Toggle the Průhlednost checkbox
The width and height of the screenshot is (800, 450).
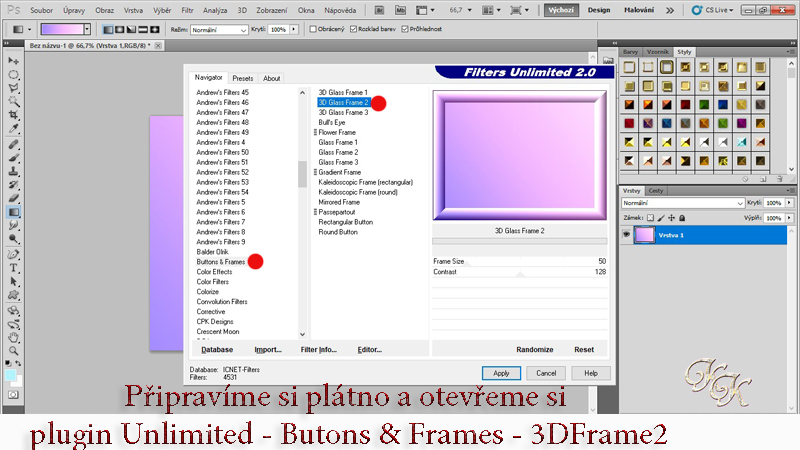click(405, 30)
